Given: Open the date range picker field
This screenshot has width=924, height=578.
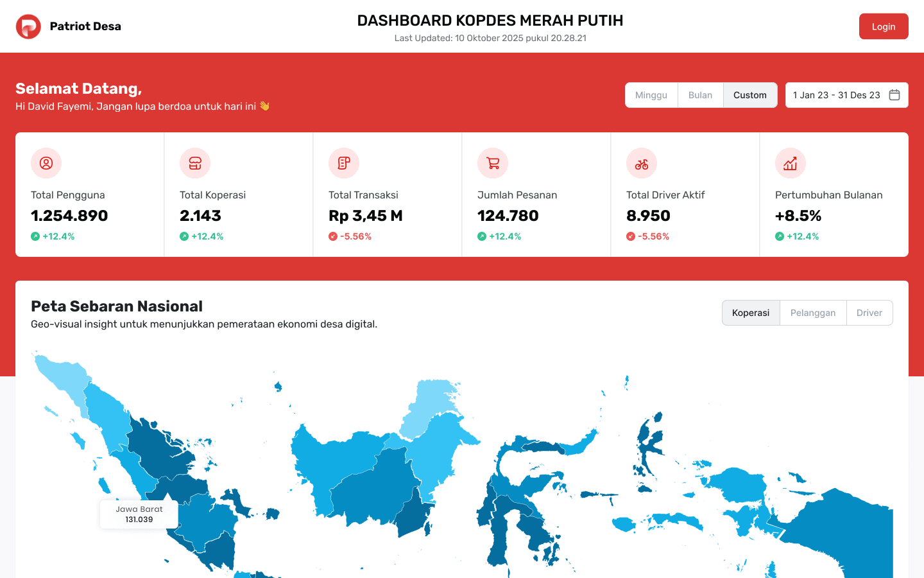Looking at the screenshot, I should 847,95.
